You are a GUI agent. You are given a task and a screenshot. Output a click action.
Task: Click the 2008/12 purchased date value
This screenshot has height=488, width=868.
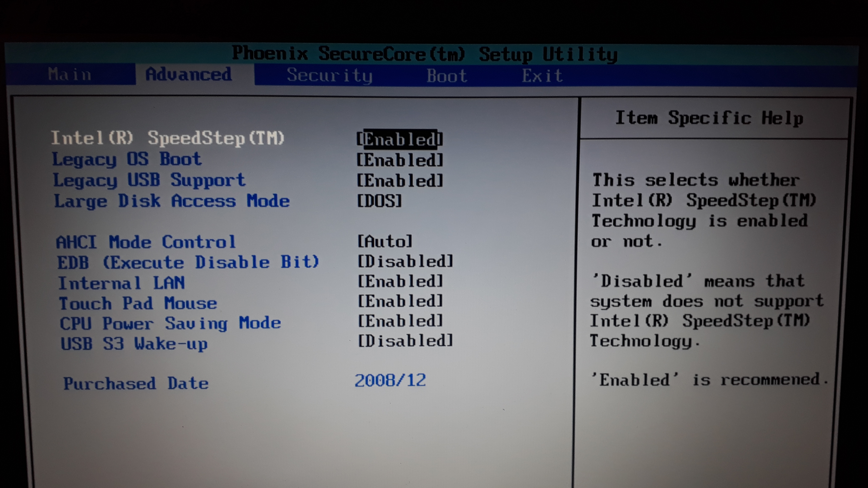tap(390, 381)
